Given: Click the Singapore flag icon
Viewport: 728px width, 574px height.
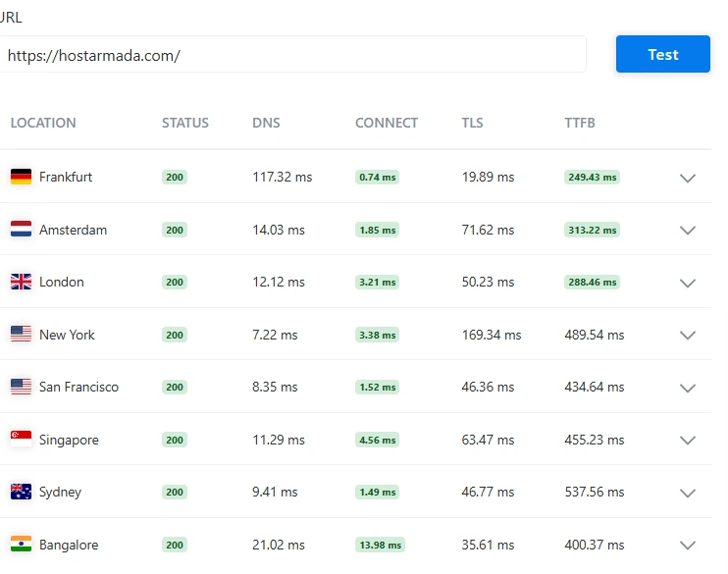Looking at the screenshot, I should tap(21, 439).
